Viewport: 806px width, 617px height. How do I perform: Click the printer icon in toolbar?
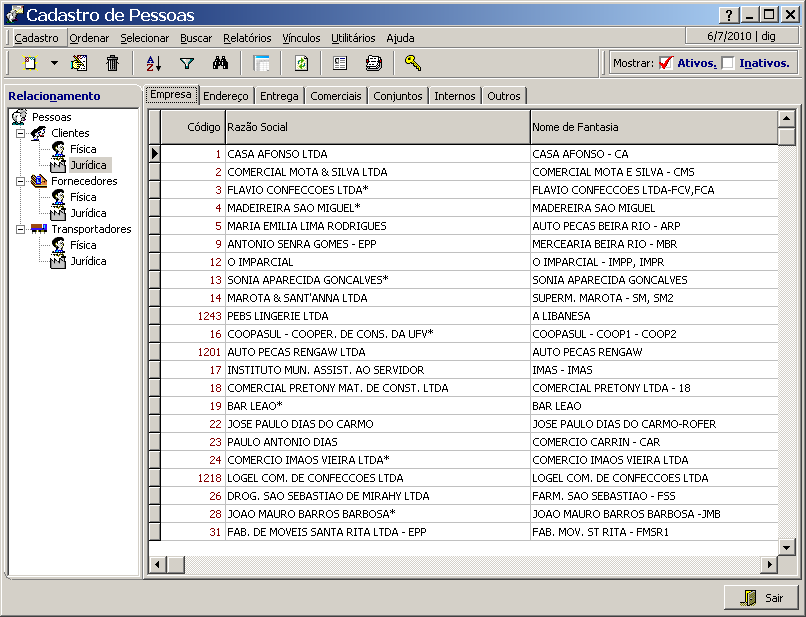tap(374, 63)
